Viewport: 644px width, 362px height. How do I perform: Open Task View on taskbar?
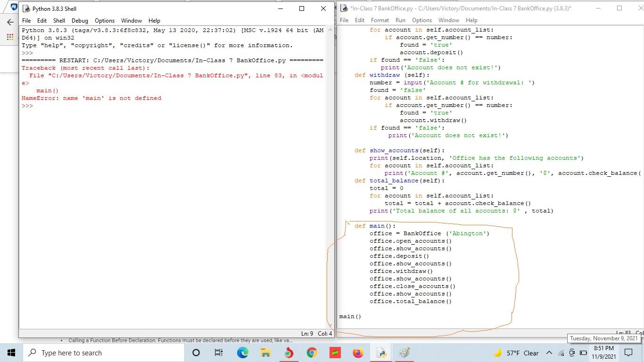[x=219, y=353]
